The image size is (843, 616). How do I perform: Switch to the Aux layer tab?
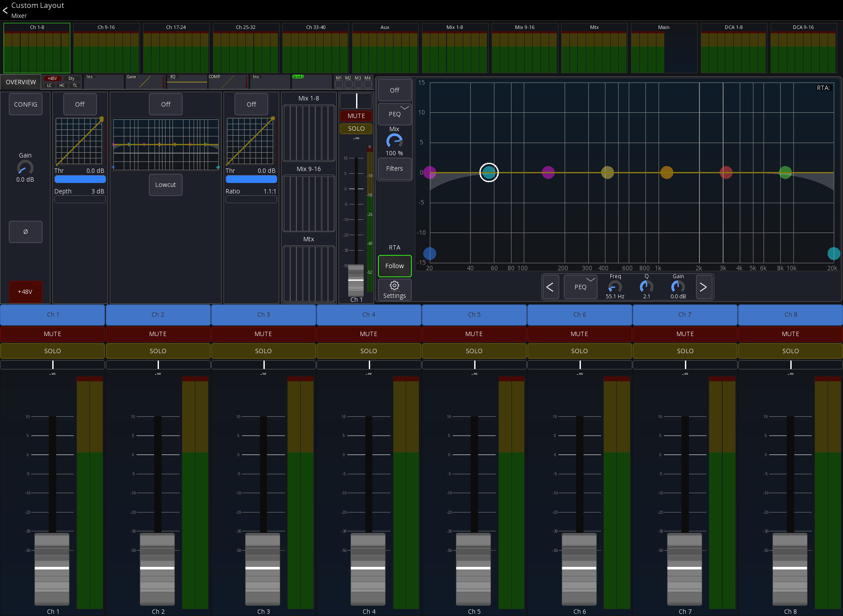[x=385, y=48]
